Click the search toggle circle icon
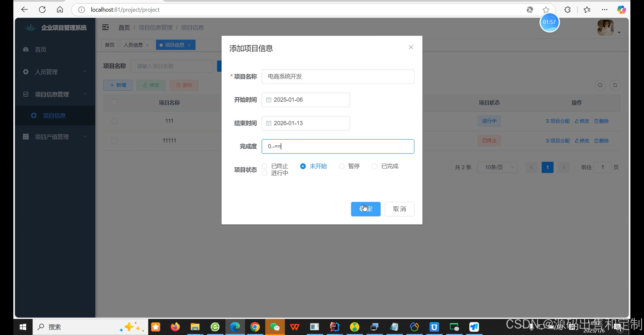This screenshot has height=335, width=644. coord(600,85)
